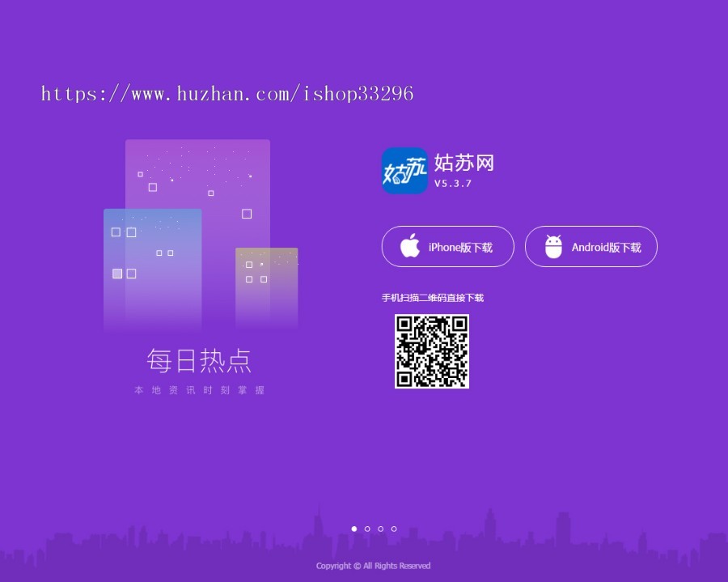Click the 本地资讯时刻掌握 subtitle

(x=199, y=390)
